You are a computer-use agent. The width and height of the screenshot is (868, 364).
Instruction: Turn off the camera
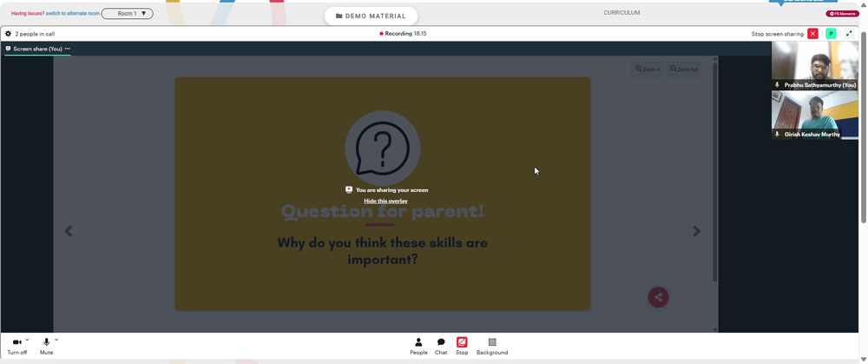click(16, 347)
